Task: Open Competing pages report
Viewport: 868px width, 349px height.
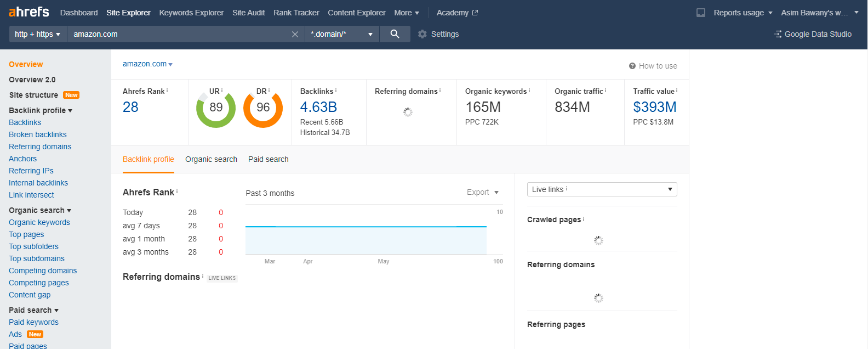Action: (x=39, y=283)
